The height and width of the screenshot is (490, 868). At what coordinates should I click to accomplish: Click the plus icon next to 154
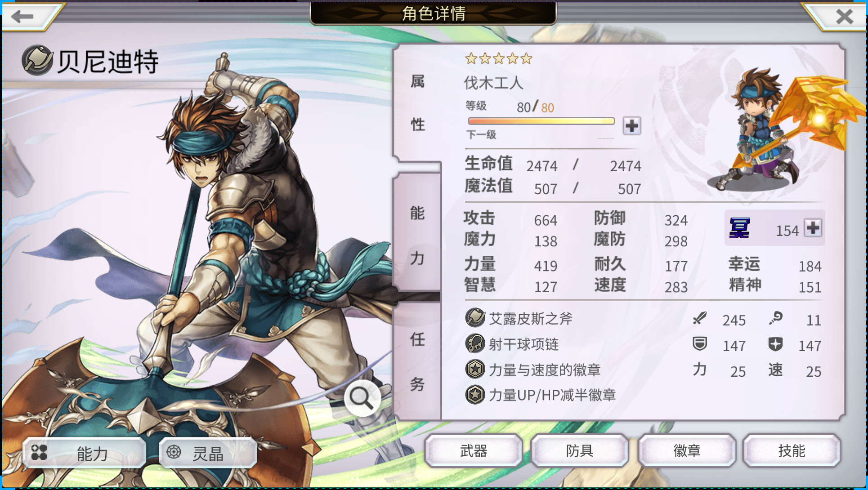[x=813, y=227]
